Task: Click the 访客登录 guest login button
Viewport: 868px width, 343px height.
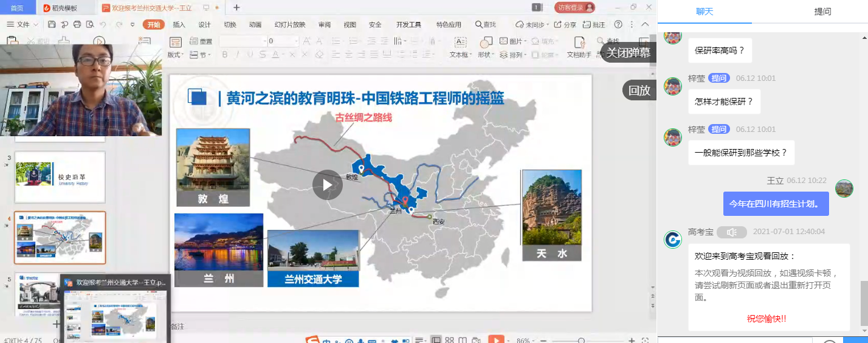Action: click(x=574, y=7)
